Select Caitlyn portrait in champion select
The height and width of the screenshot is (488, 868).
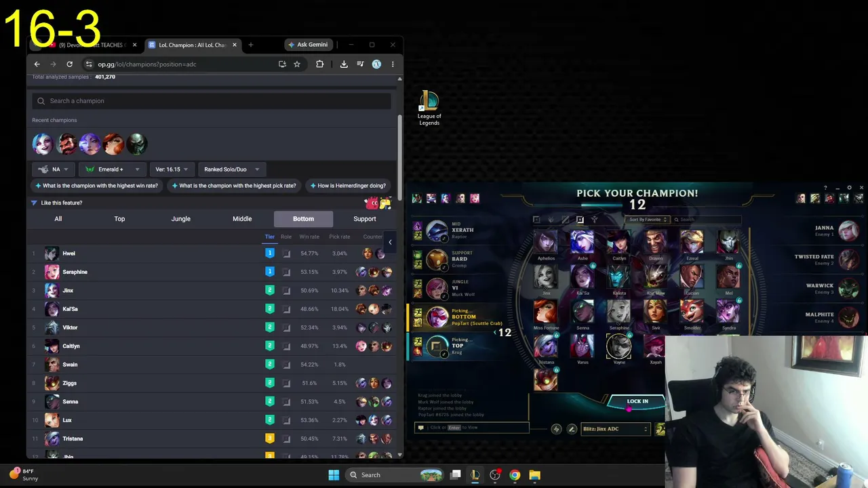click(x=619, y=243)
